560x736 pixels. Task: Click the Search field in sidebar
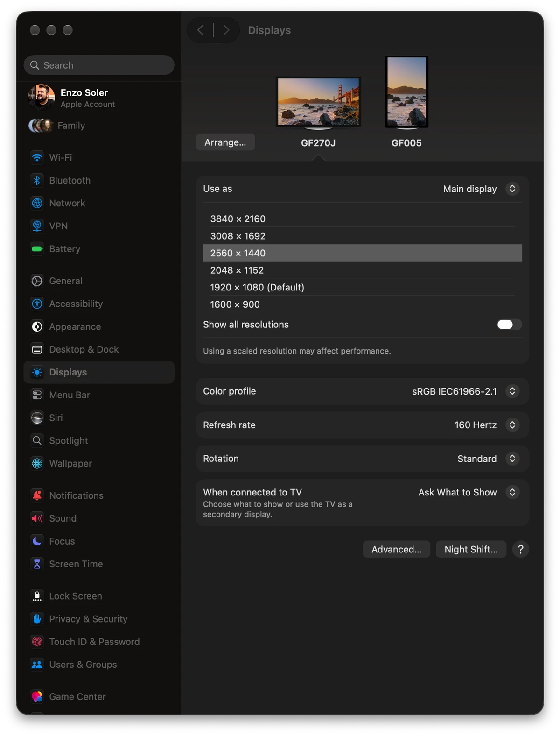[x=99, y=65]
